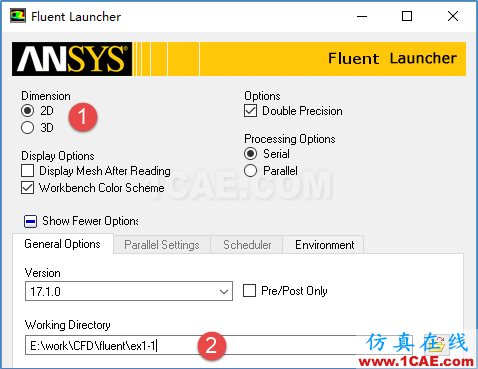Close the Fluent Launcher window
Image resolution: width=478 pixels, height=369 pixels.
click(453, 16)
